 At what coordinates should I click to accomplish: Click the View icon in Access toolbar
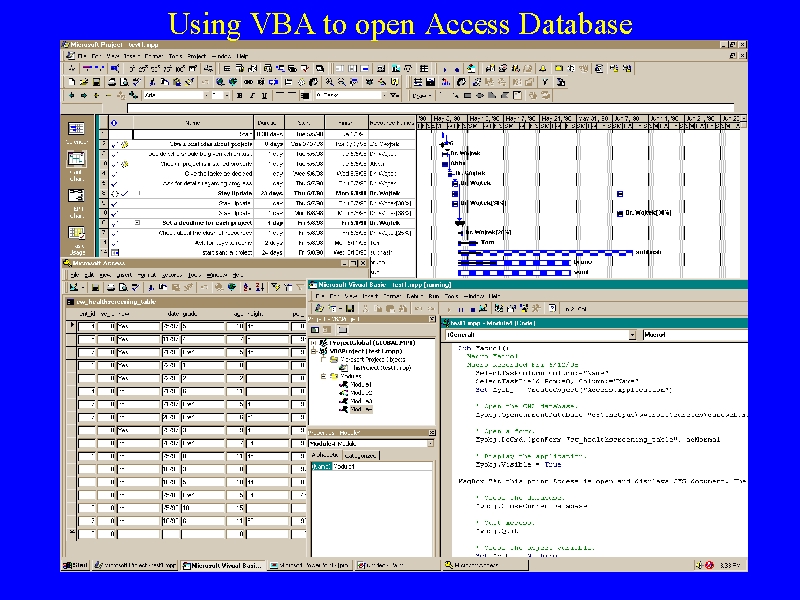coord(74,288)
